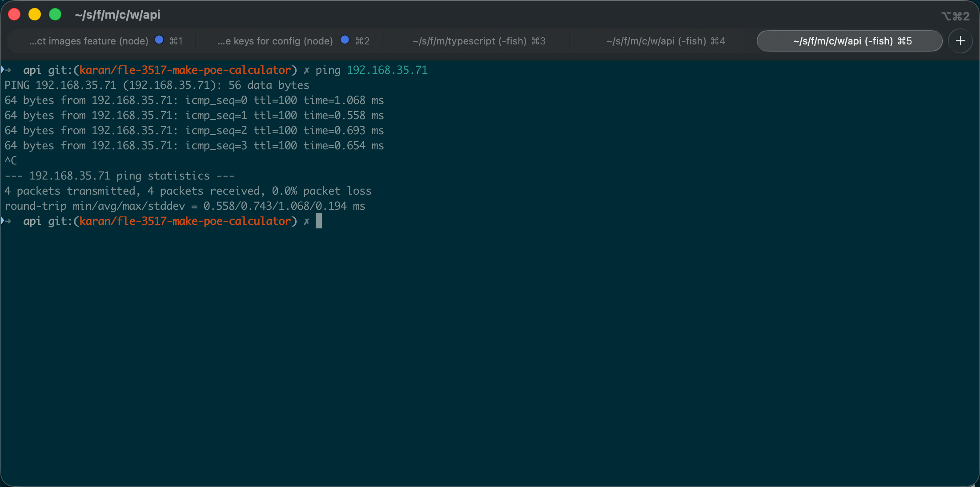Close the terminal window with the red button
Image resolution: width=980 pixels, height=487 pixels.
click(14, 15)
